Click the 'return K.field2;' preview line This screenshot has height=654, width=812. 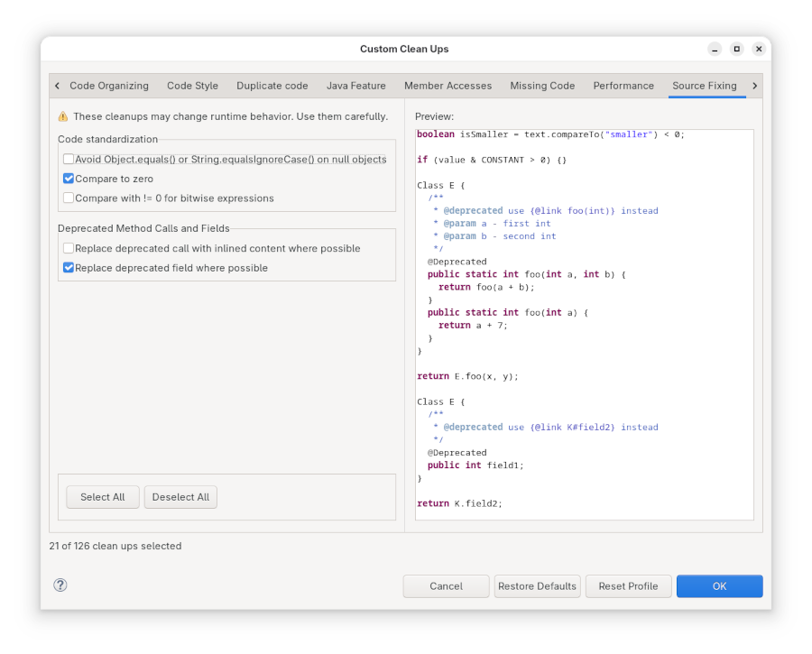pos(459,503)
